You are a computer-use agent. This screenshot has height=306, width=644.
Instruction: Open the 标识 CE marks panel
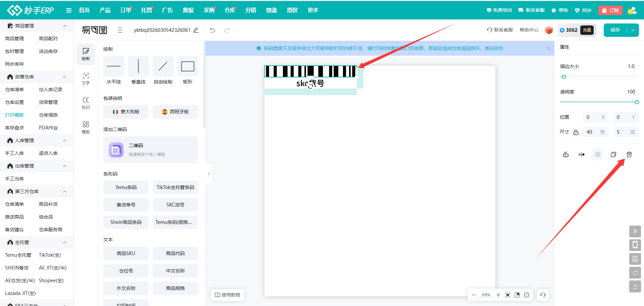click(x=86, y=103)
